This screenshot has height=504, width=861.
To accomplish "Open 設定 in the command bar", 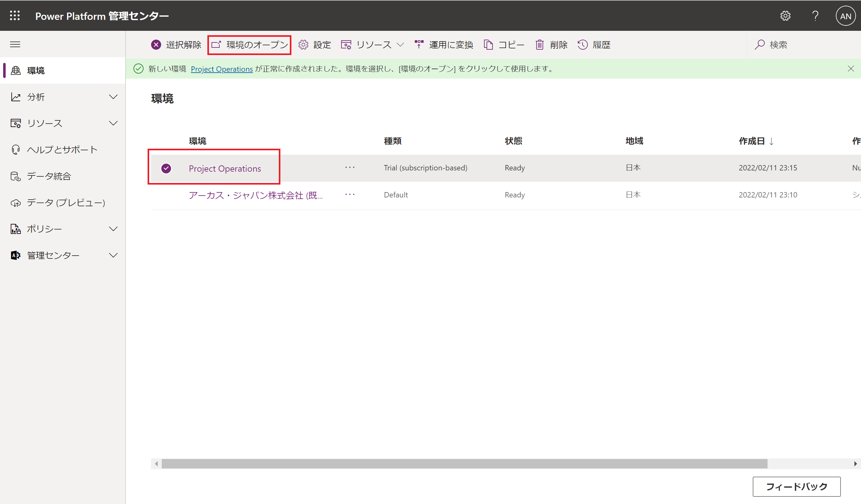I will pos(314,45).
